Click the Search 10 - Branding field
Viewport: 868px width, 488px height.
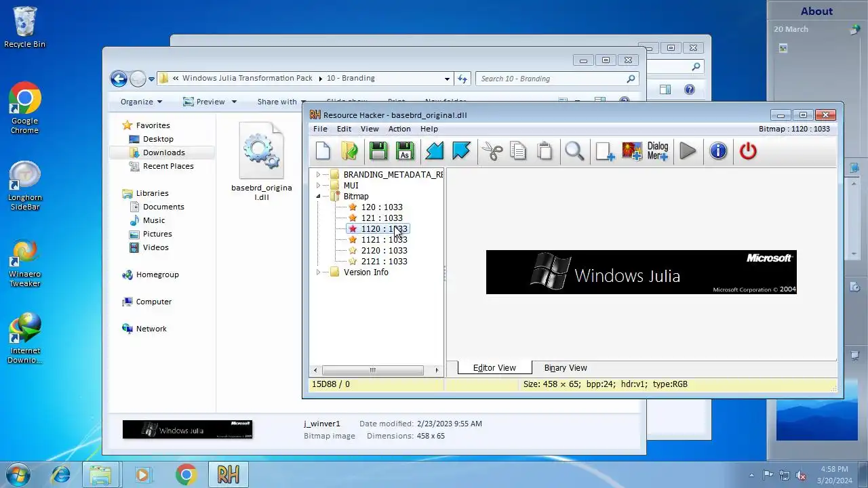(557, 79)
